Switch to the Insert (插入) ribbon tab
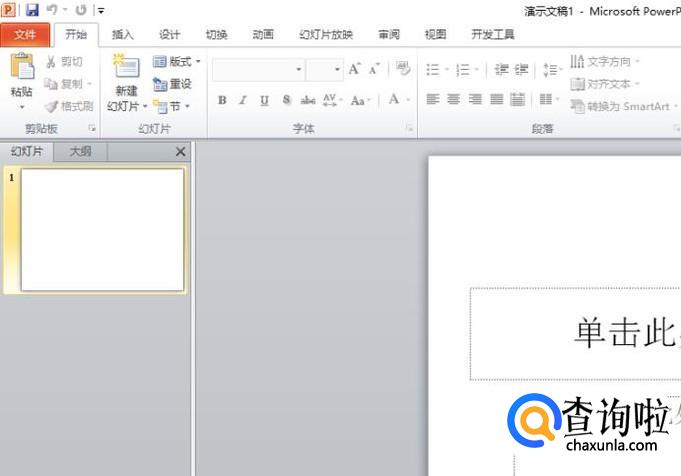 pyautogui.click(x=122, y=34)
